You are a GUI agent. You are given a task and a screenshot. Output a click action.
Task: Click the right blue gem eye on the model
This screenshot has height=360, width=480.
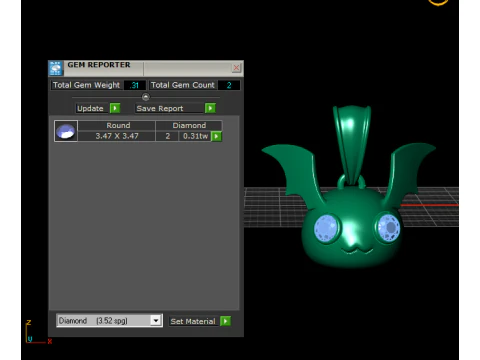pyautogui.click(x=388, y=228)
